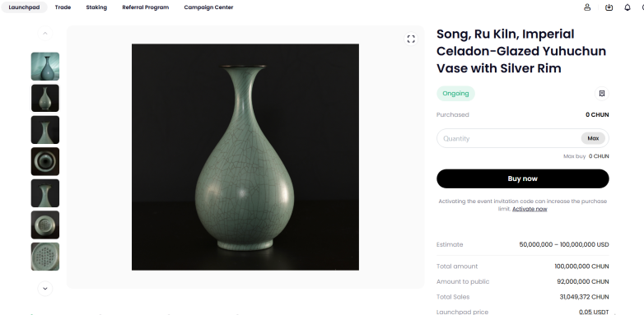
Task: Click the Buy now button
Action: click(x=522, y=178)
